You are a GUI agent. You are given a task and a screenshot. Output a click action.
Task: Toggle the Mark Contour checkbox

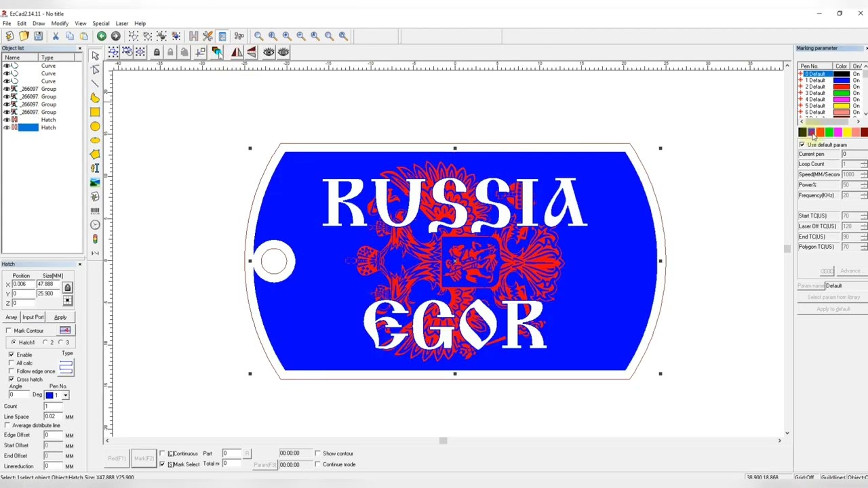click(x=9, y=331)
